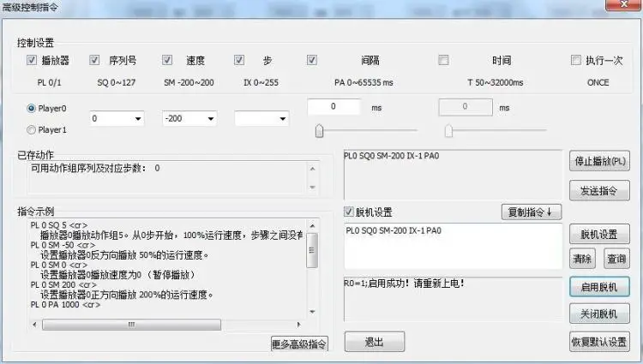Click the 退出 button
Image resolution: width=643 pixels, height=364 pixels.
click(x=375, y=342)
